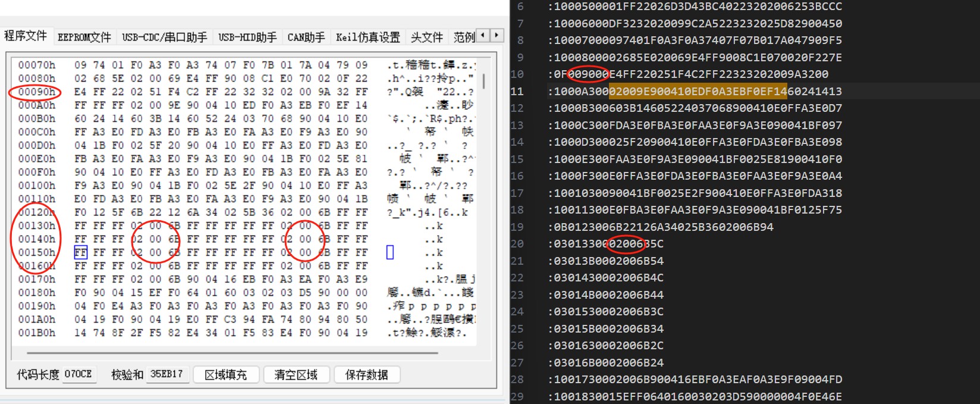This screenshot has height=404, width=980.
Task: Open the 头文件 tab
Action: pyautogui.click(x=427, y=37)
